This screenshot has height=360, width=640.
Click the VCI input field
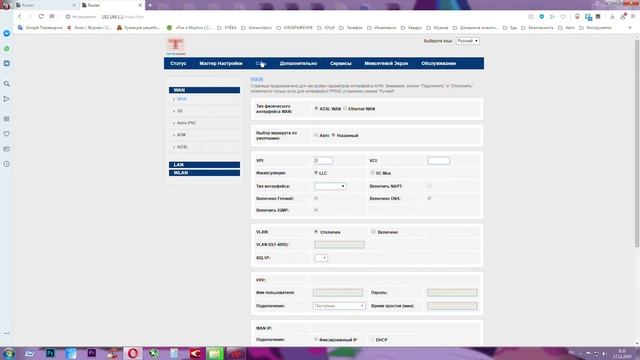(x=439, y=160)
